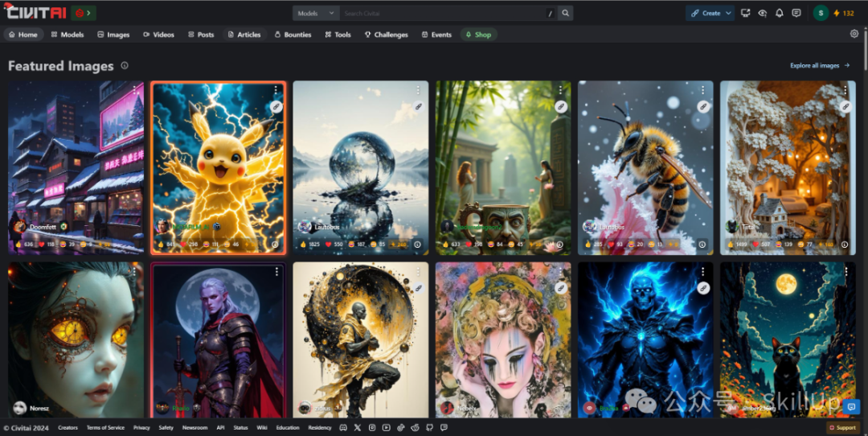Click remix link icon on Pikachu image
The height and width of the screenshot is (436, 868).
(276, 106)
